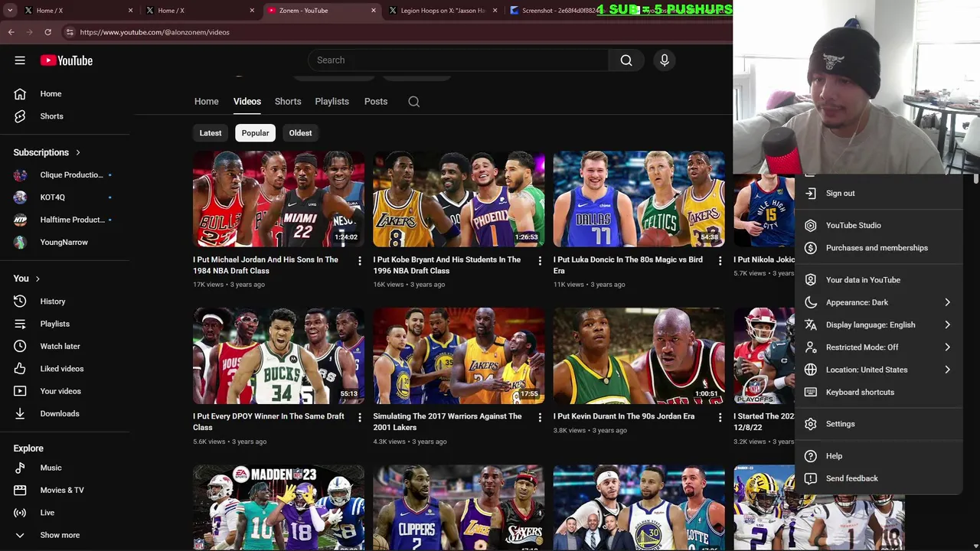The width and height of the screenshot is (980, 551).
Task: Go back in the browser
Action: tap(11, 32)
